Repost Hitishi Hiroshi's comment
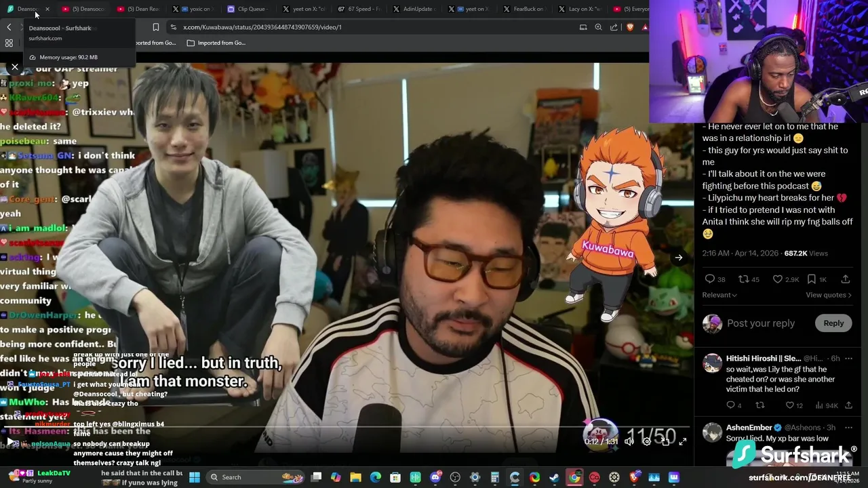The width and height of the screenshot is (868, 488). tap(760, 405)
